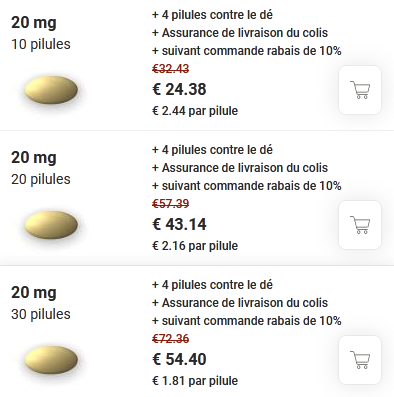Select the € 24.38 price

click(x=179, y=89)
